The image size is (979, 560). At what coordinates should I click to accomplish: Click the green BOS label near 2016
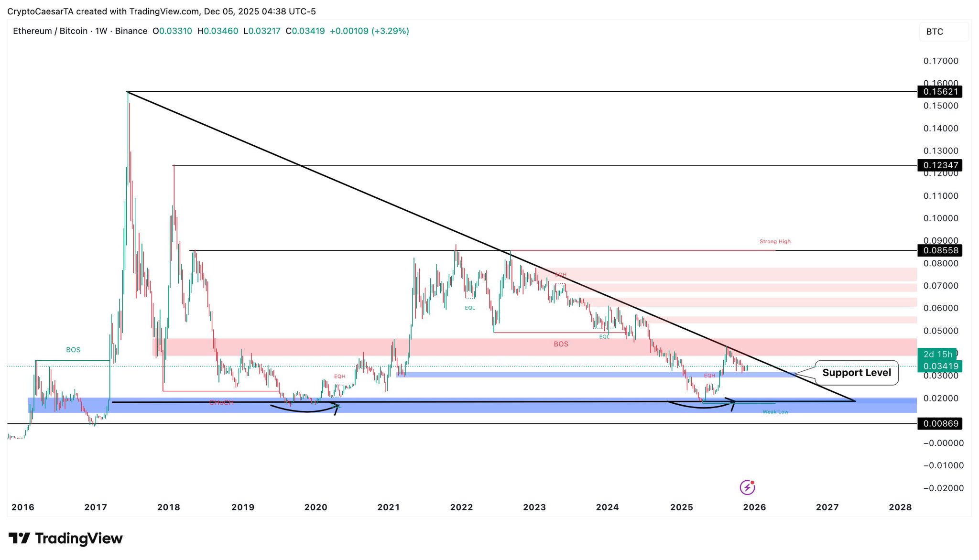click(x=73, y=350)
